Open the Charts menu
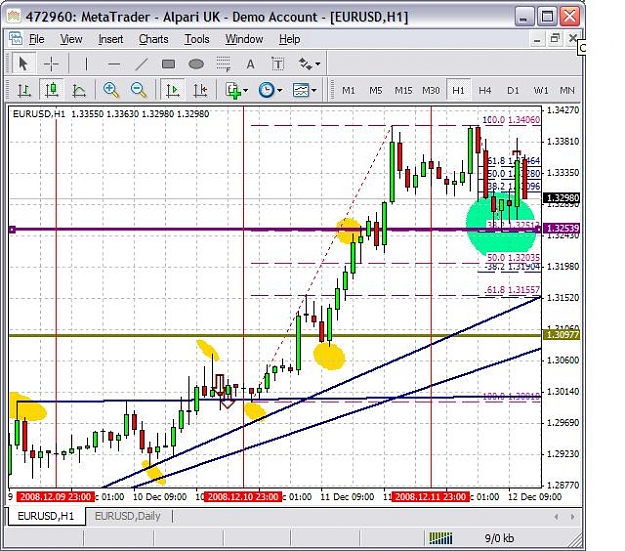Image resolution: width=625 pixels, height=551 pixels. click(153, 39)
